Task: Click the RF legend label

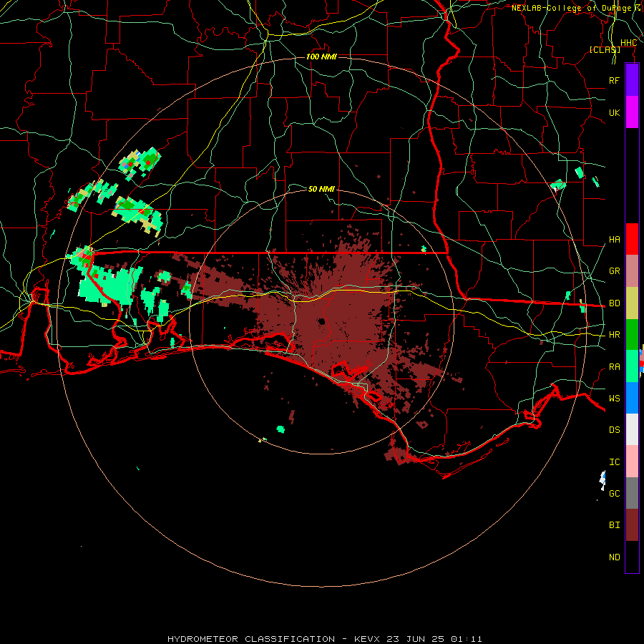Action: click(615, 80)
